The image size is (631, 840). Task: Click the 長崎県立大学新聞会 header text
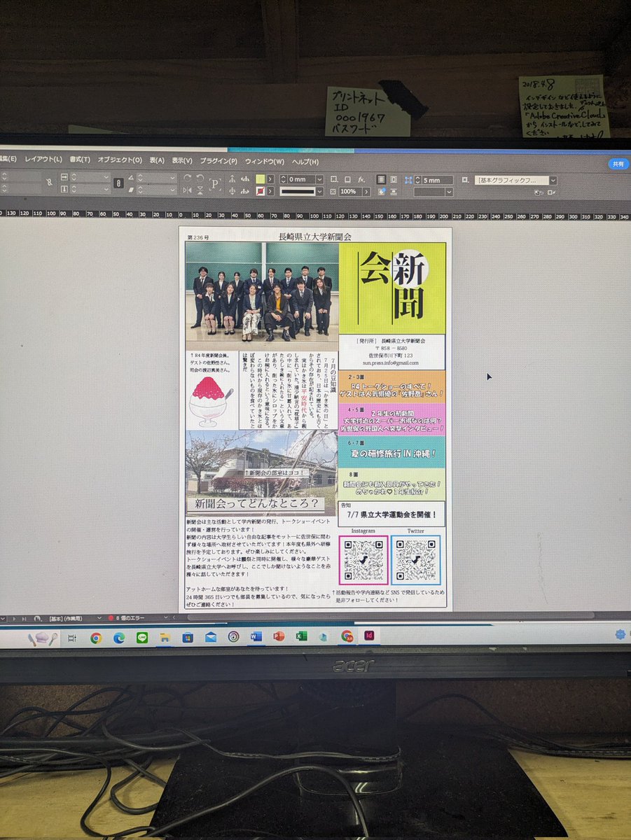[314, 236]
